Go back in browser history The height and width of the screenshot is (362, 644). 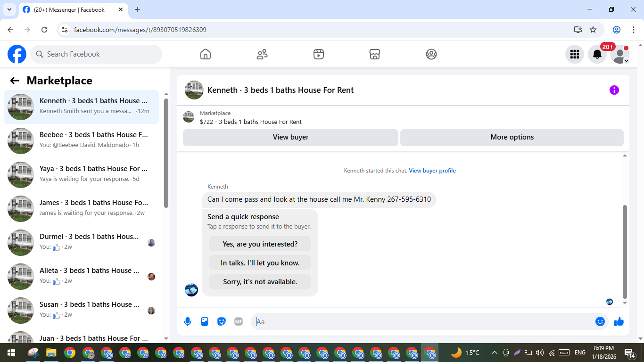coord(10,30)
